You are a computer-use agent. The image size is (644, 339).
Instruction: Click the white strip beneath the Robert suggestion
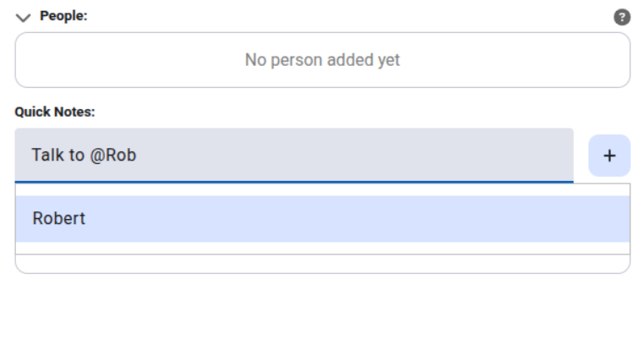(x=322, y=248)
